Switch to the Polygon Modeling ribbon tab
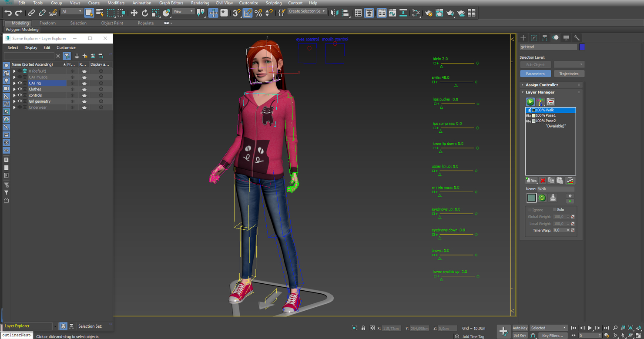This screenshot has width=644, height=339. click(x=22, y=30)
